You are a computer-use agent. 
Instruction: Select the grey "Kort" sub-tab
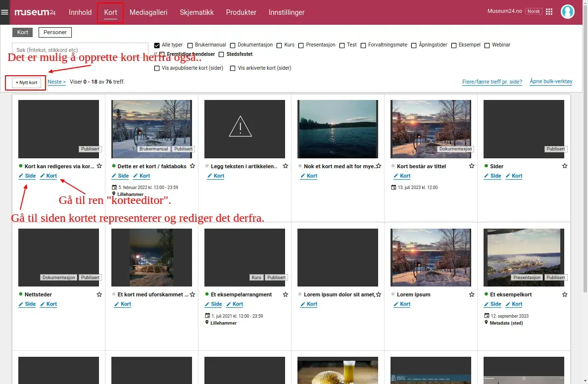tap(22, 32)
